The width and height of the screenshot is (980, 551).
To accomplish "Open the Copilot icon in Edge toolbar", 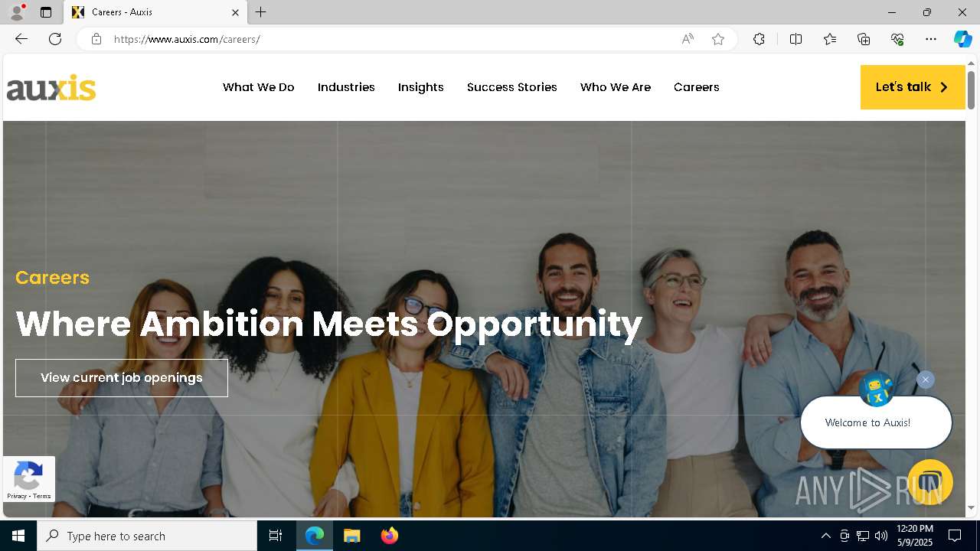I will 962,39.
